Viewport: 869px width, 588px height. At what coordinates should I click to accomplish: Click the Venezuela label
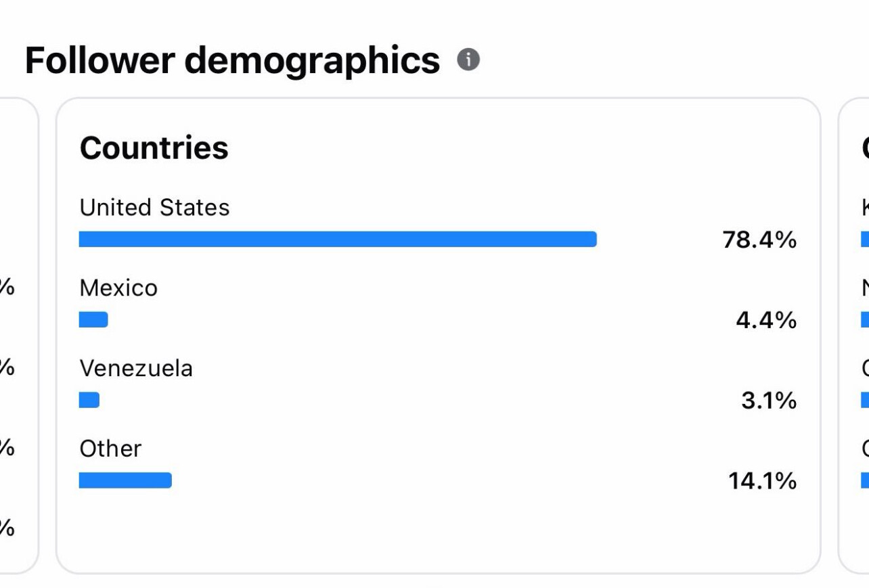click(136, 368)
